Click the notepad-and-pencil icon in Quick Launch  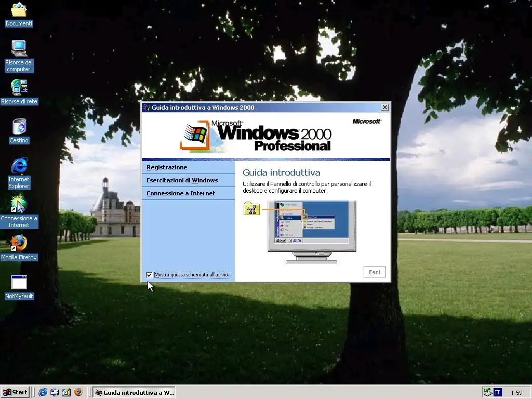point(66,392)
